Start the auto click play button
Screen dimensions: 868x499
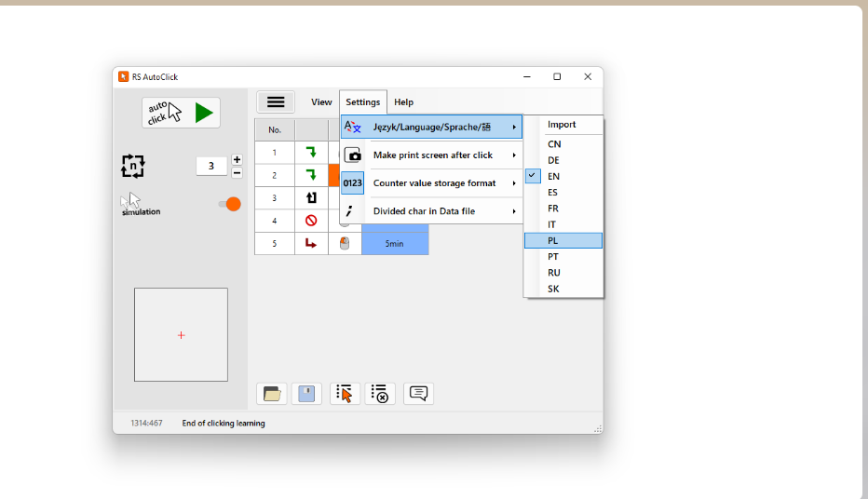(x=181, y=113)
